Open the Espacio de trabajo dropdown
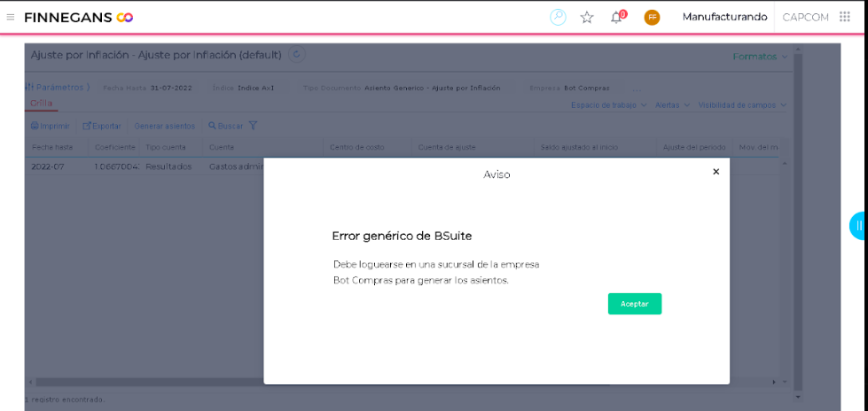The width and height of the screenshot is (868, 411). (609, 105)
